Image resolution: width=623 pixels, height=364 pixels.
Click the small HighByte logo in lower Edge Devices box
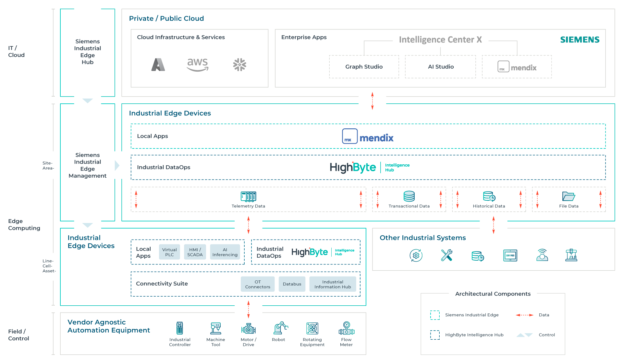click(x=323, y=252)
